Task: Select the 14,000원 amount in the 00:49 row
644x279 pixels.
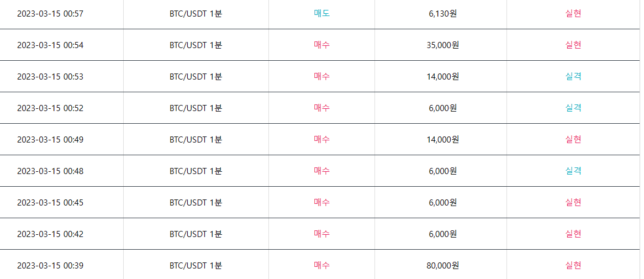Action: (x=442, y=140)
